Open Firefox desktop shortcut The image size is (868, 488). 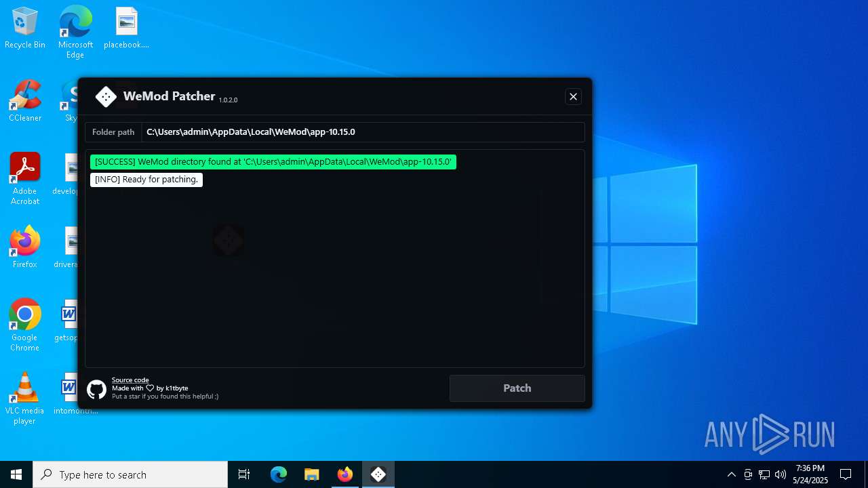click(25, 247)
